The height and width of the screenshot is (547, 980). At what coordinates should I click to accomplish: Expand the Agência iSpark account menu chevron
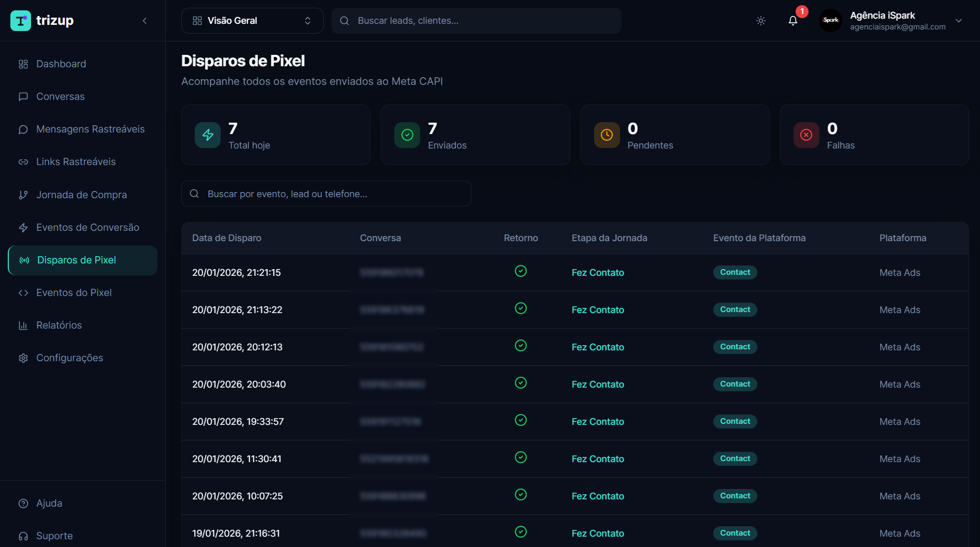click(959, 21)
